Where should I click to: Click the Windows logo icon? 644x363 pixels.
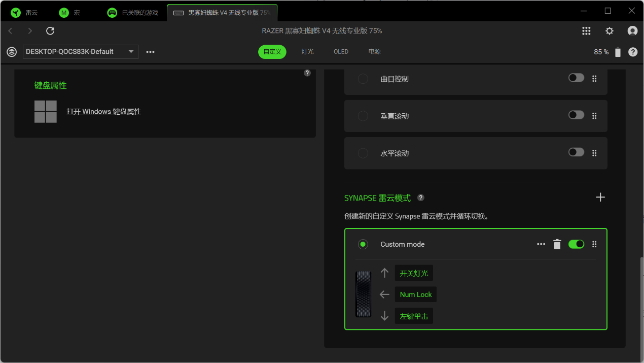click(46, 111)
